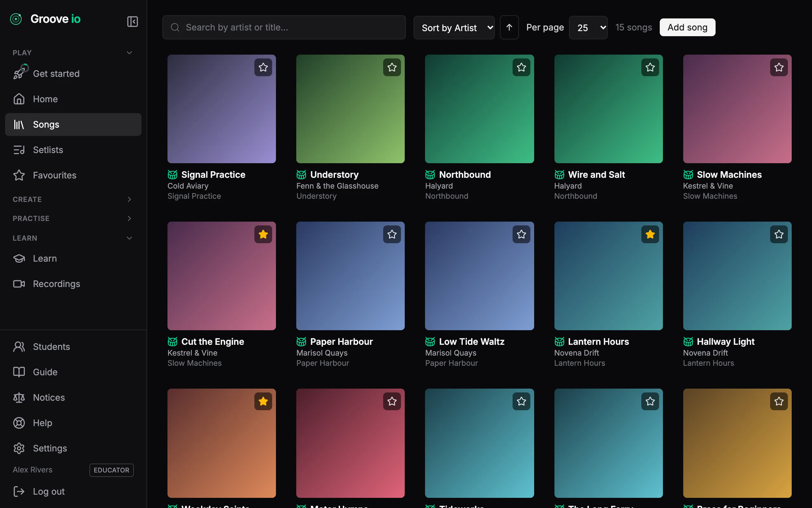Open the Paper Harbour cover thumbnail

click(x=350, y=276)
